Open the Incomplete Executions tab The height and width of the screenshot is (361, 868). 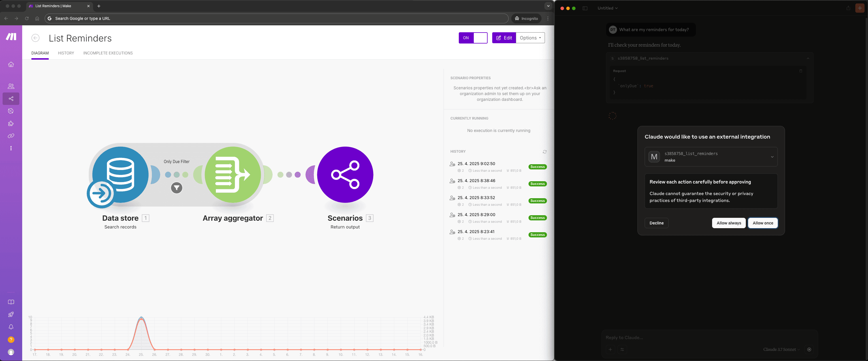(x=108, y=53)
